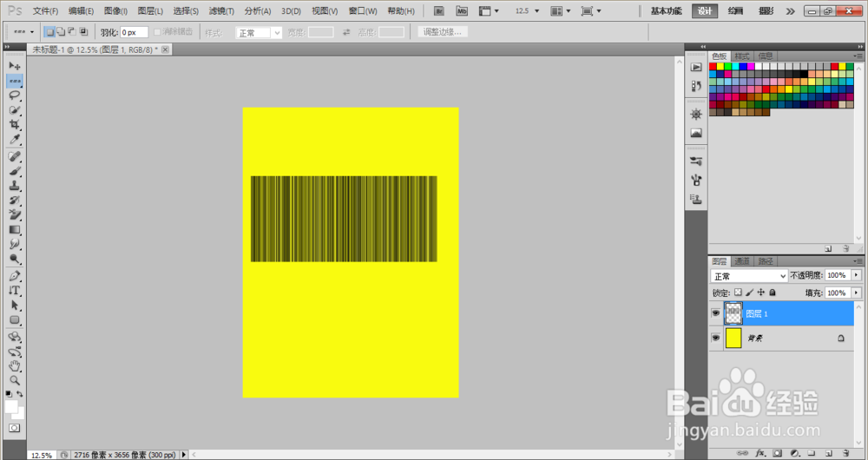This screenshot has height=460, width=868.
Task: Select the Dodge tool
Action: coord(15,259)
